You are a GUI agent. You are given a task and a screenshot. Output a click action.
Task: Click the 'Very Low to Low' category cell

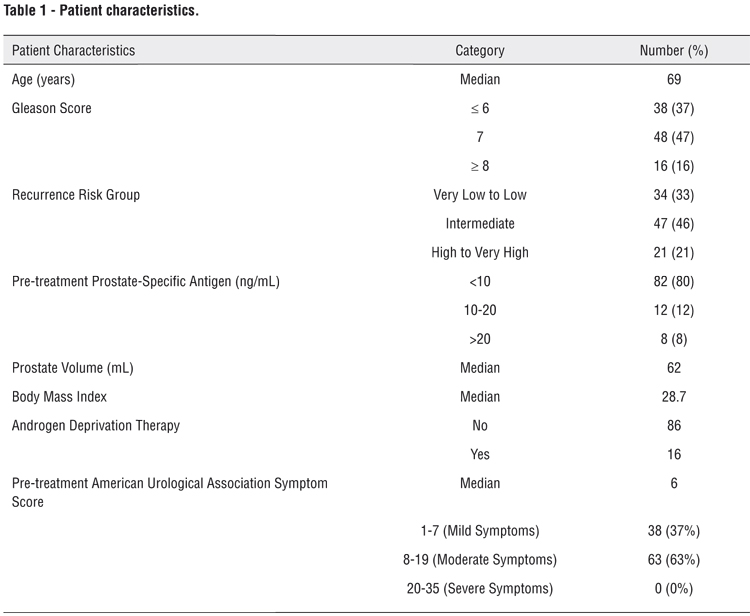[x=480, y=195]
